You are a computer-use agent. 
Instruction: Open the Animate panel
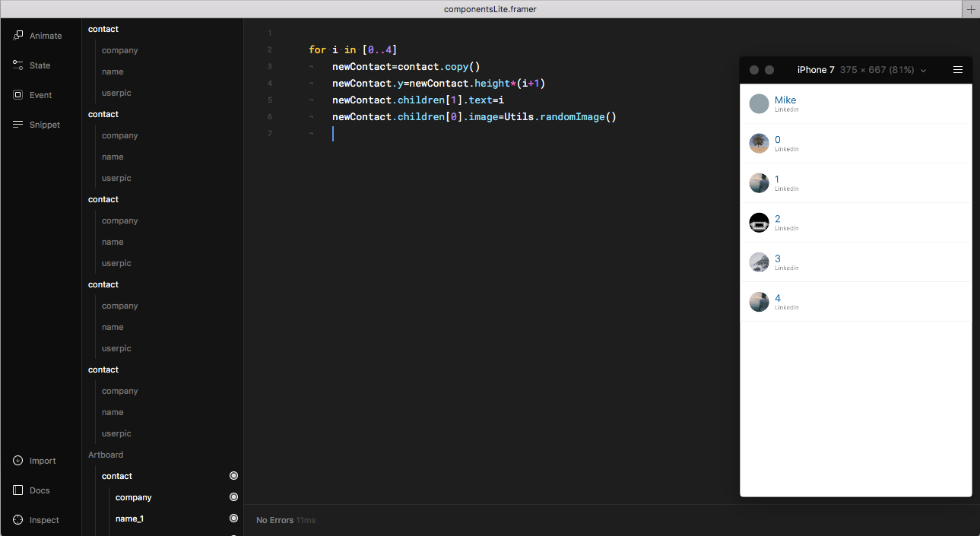[38, 36]
